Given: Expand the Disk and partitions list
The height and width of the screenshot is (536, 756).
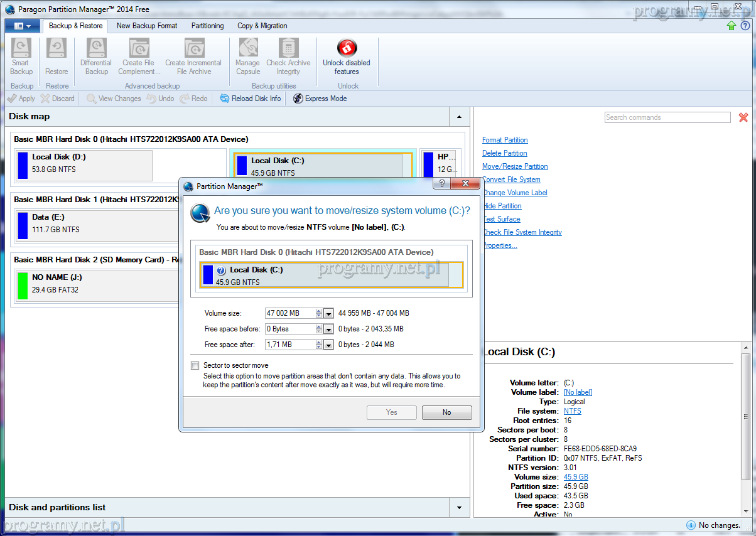Looking at the screenshot, I should point(459,508).
